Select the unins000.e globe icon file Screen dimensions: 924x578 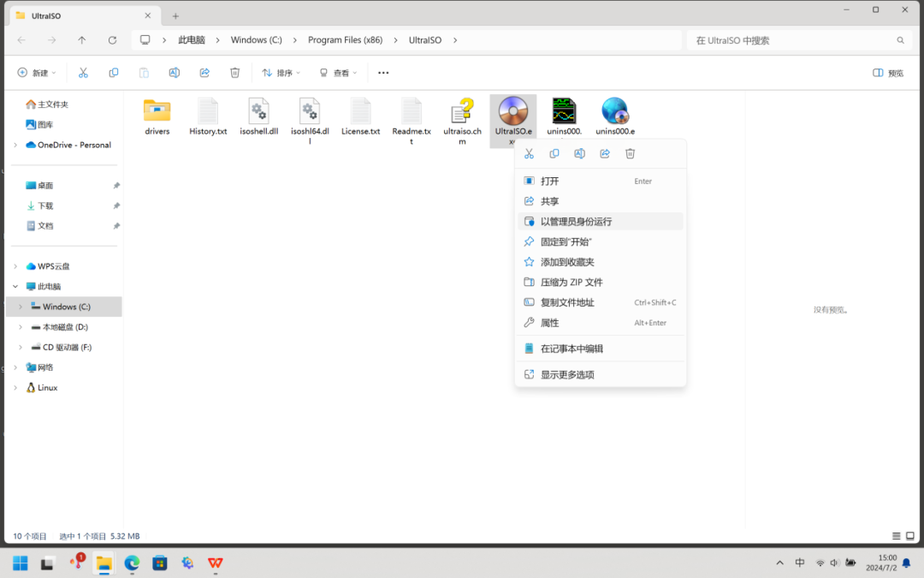[614, 110]
